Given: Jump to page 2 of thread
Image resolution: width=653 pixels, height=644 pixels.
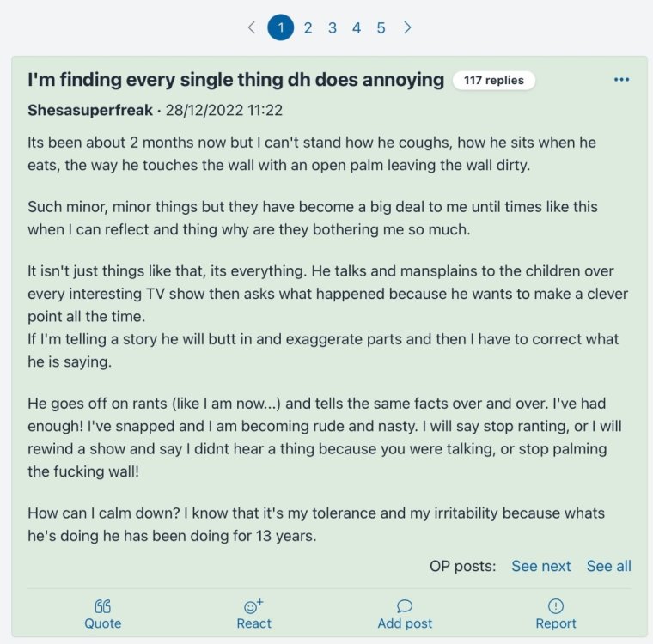Looking at the screenshot, I should tap(308, 27).
